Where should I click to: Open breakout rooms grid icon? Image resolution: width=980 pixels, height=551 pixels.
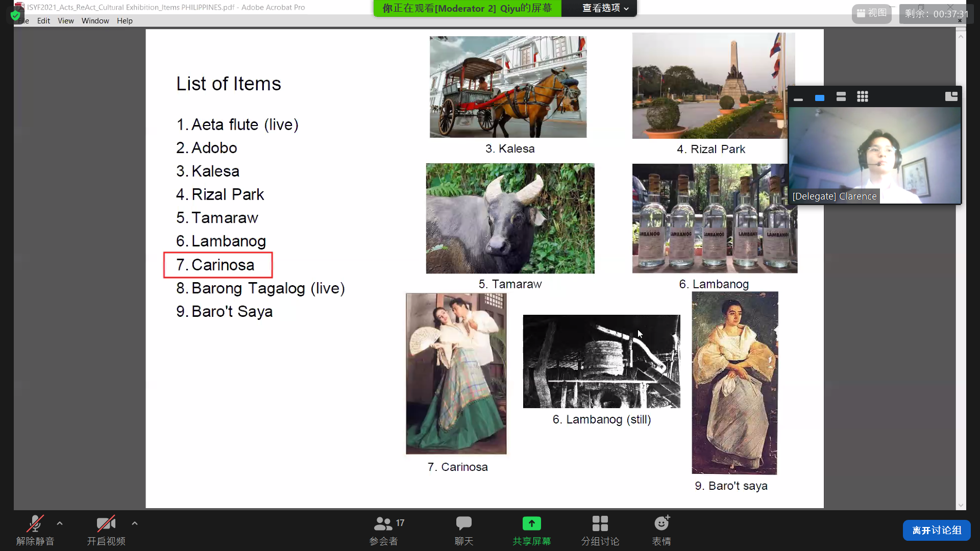[x=600, y=523]
